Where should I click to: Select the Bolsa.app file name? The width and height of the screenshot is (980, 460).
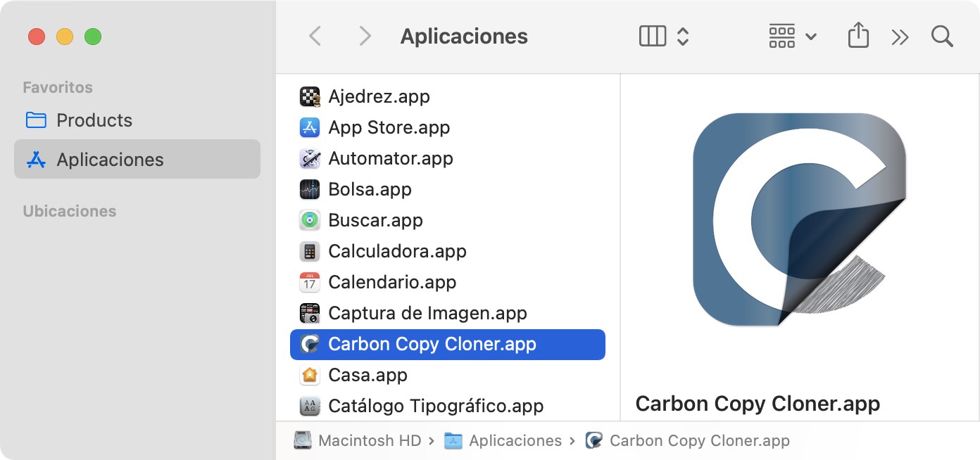click(x=370, y=189)
